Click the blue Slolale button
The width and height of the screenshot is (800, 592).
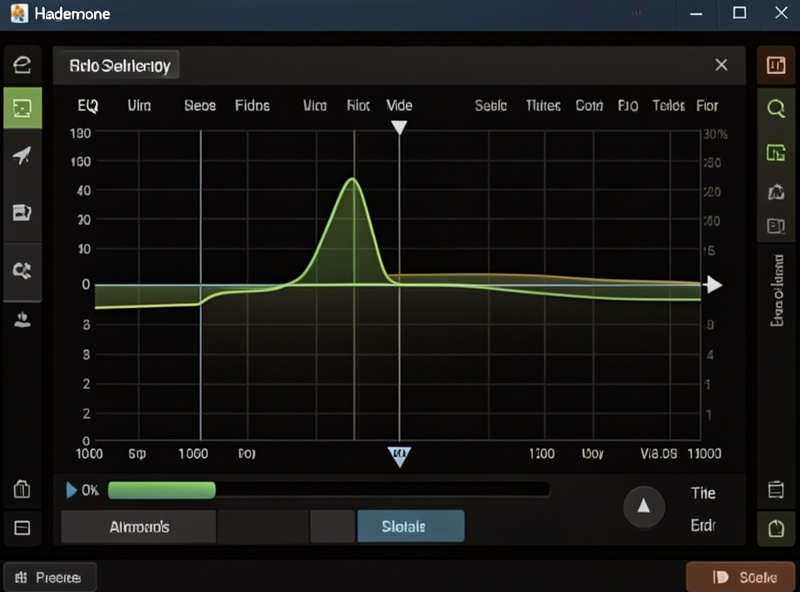[411, 526]
